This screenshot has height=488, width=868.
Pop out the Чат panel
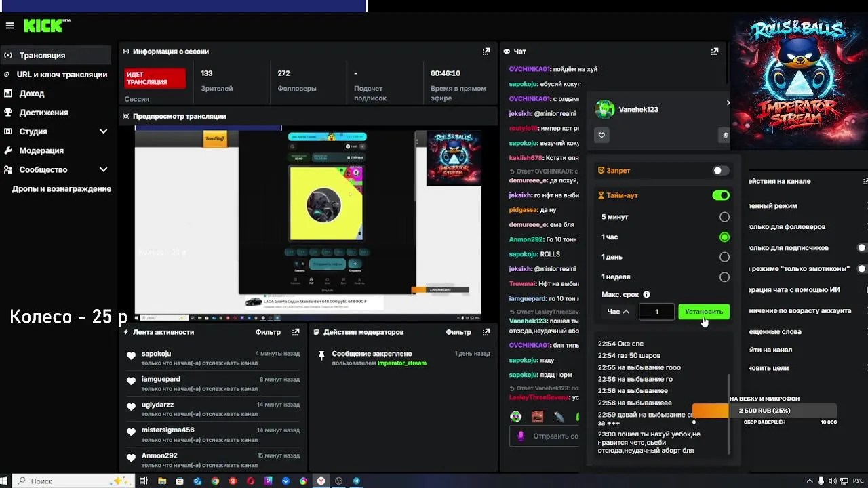tap(714, 52)
